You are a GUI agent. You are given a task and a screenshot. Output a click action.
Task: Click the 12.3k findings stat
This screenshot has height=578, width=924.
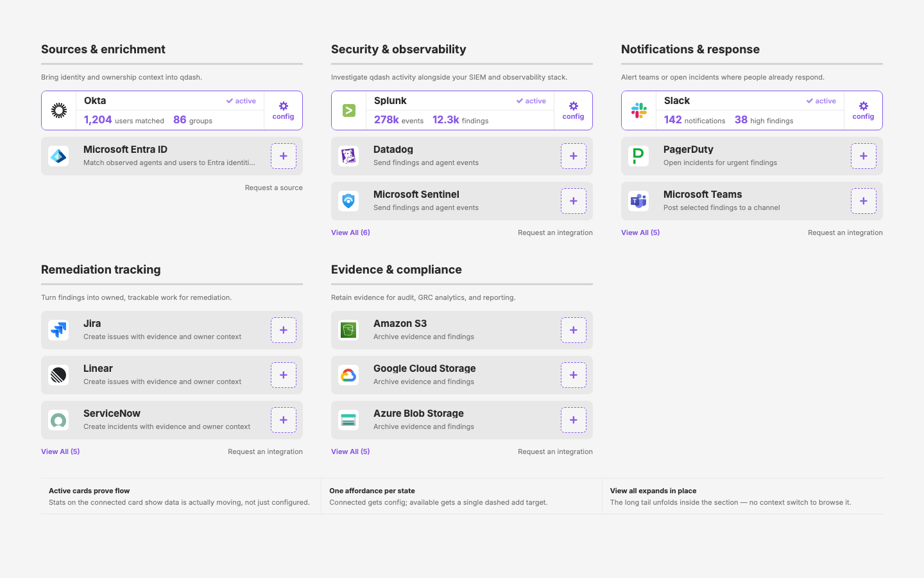coord(460,120)
